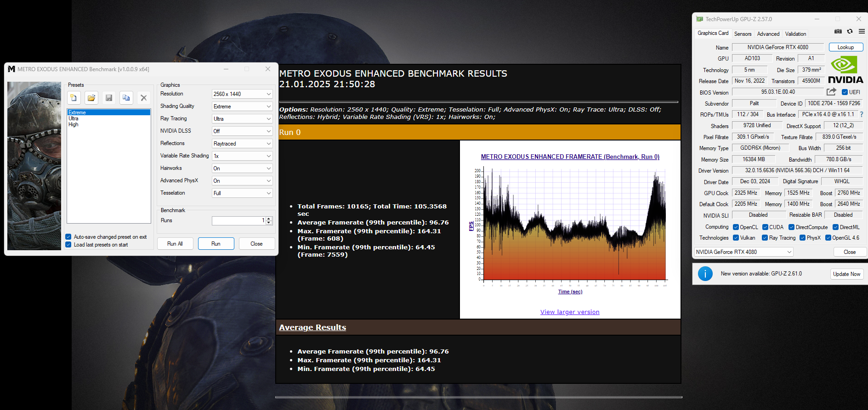This screenshot has height=410, width=868.
Task: Delete the selected preset with X icon
Action: click(144, 98)
